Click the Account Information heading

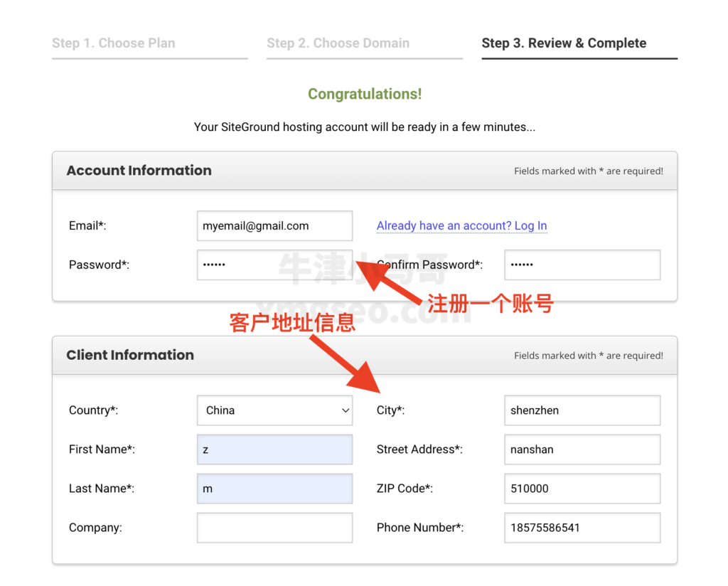pos(139,171)
